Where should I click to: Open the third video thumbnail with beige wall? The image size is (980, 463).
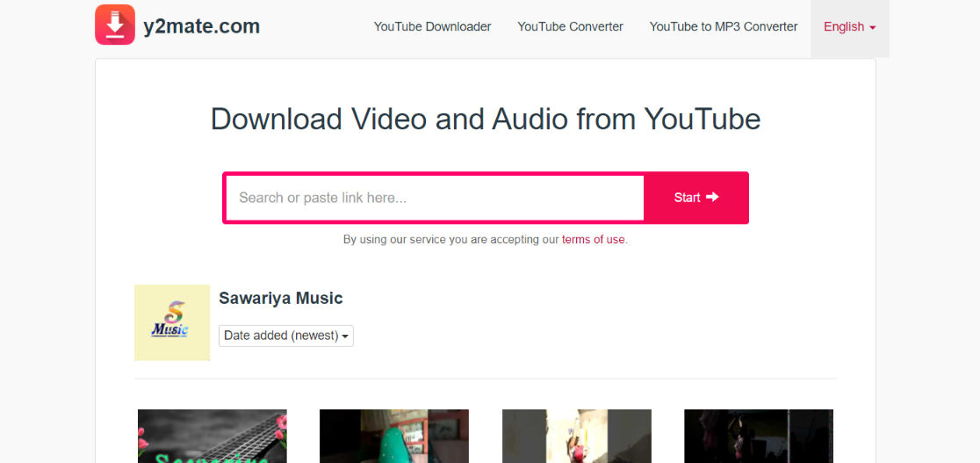point(577,436)
